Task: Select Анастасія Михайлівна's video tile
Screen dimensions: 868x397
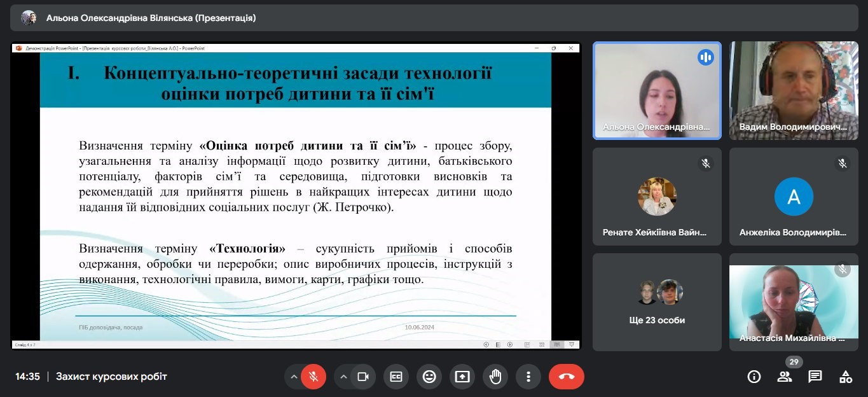Action: point(794,302)
